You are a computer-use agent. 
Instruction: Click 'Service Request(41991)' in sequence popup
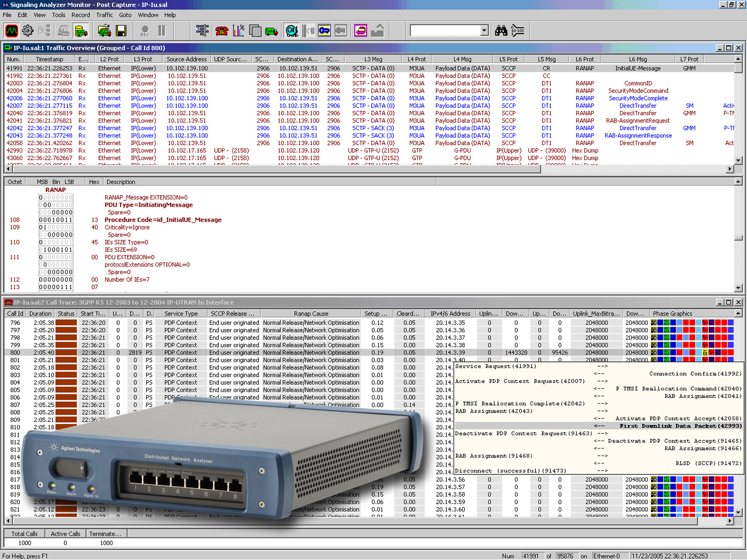[496, 366]
